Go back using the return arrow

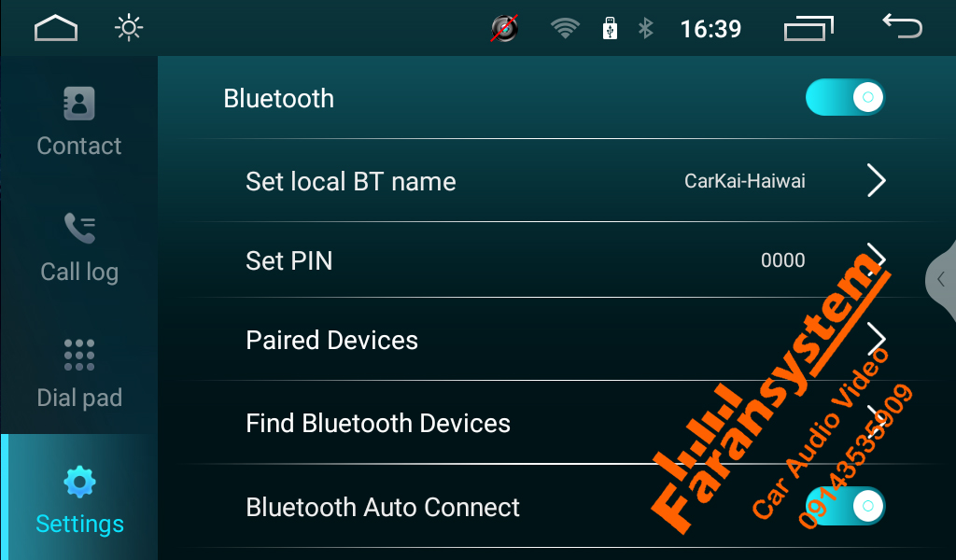[903, 27]
